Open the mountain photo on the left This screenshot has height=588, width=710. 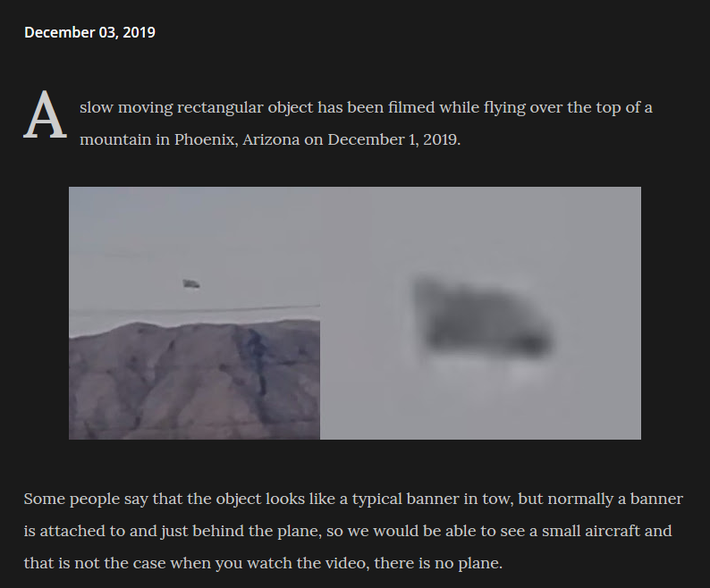(x=194, y=313)
